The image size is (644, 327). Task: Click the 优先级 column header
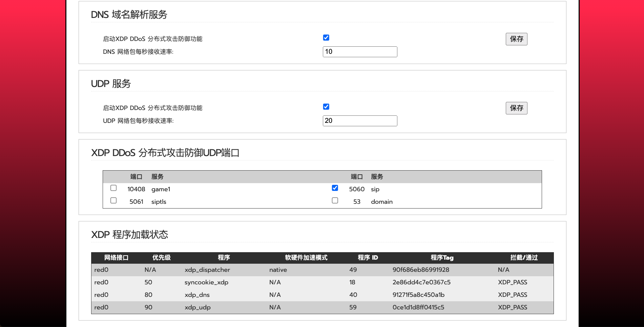161,258
